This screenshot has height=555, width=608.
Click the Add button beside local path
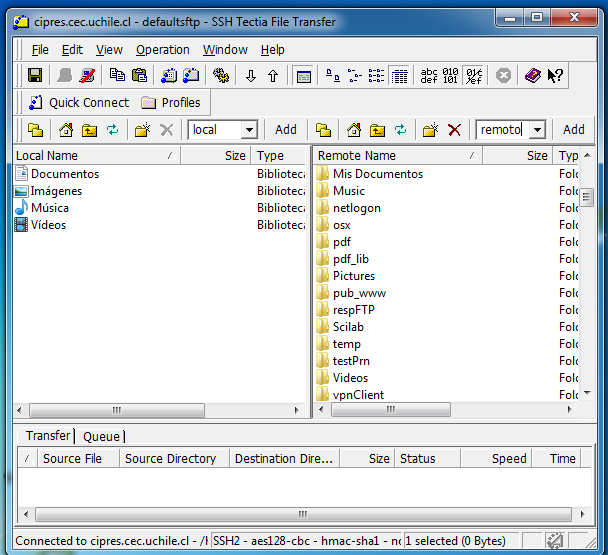[x=286, y=129]
